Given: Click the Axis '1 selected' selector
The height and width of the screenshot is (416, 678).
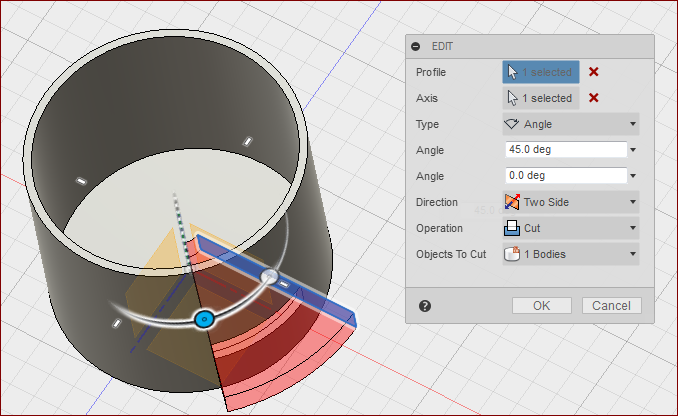Looking at the screenshot, I should (x=540, y=98).
